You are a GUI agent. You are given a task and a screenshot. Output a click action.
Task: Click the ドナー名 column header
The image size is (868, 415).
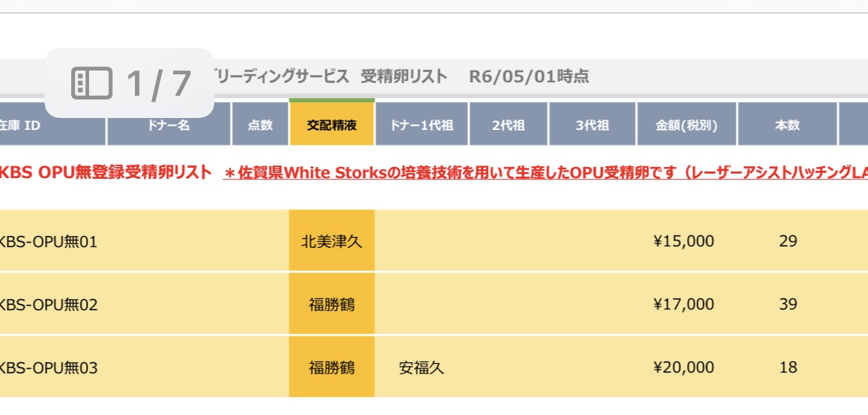point(169,125)
